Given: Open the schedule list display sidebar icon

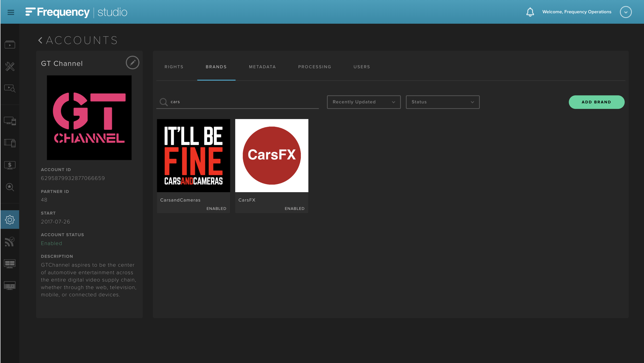Looking at the screenshot, I should [10, 286].
